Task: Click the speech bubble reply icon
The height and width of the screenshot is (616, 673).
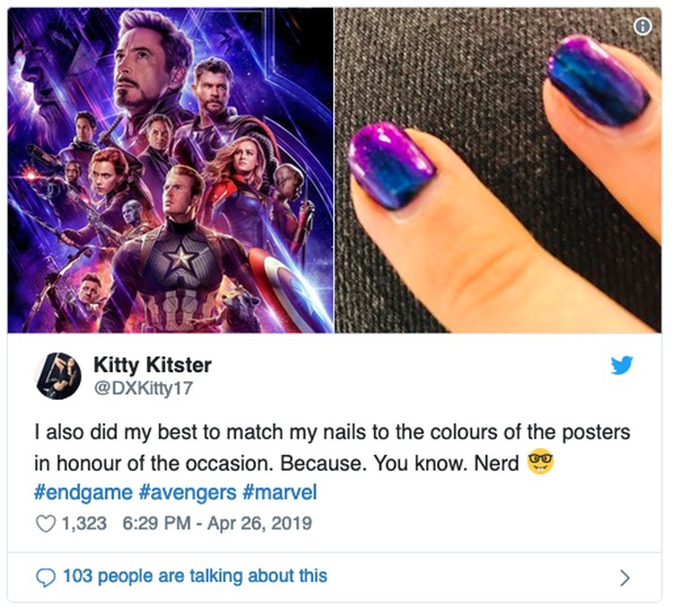Action: pos(46,577)
